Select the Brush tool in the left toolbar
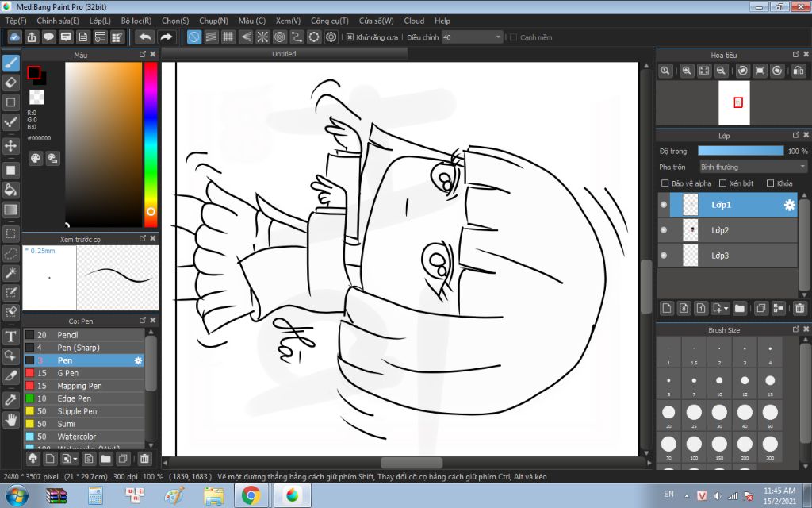Viewport: 812px width, 508px height. click(11, 63)
